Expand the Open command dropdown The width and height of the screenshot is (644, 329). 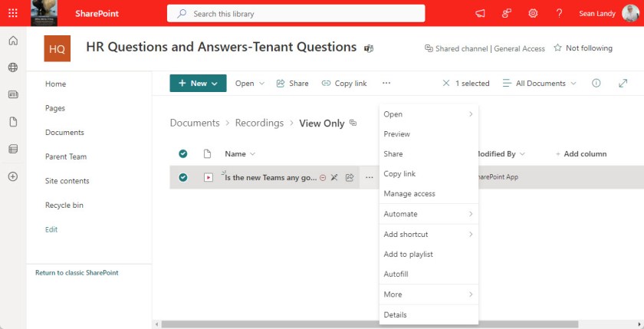tap(250, 84)
